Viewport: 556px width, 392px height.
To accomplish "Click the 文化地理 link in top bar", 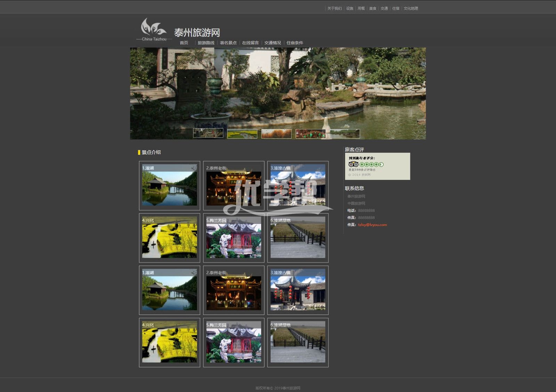I will (x=411, y=8).
